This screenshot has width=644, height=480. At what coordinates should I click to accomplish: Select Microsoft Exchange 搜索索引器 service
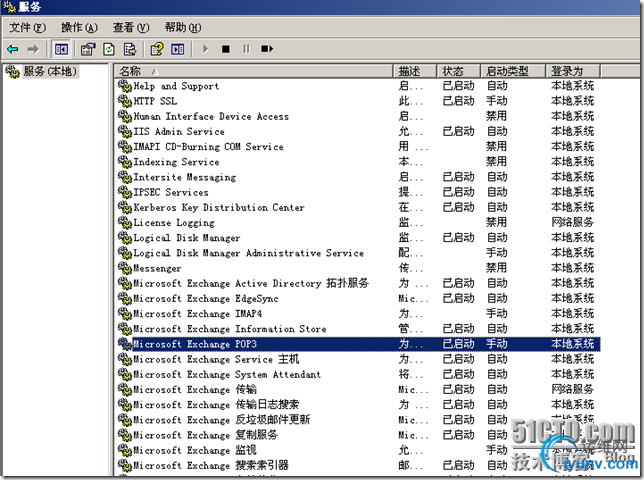tap(211, 466)
